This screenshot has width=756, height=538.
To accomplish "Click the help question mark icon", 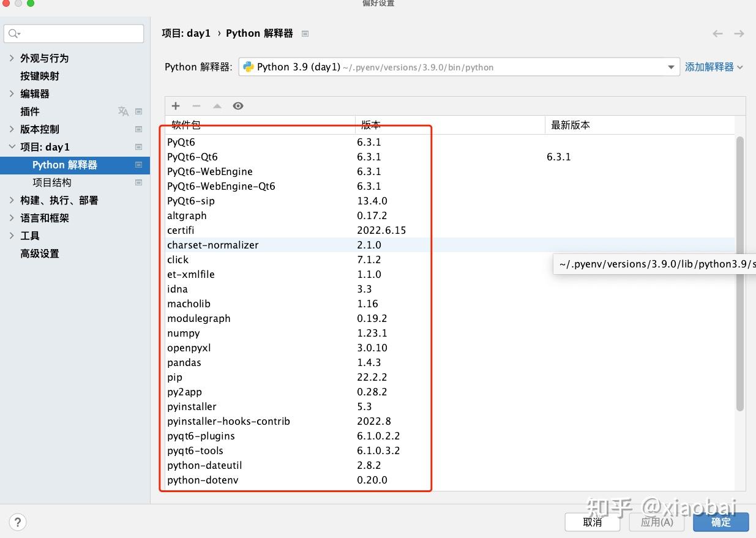I will click(x=18, y=521).
